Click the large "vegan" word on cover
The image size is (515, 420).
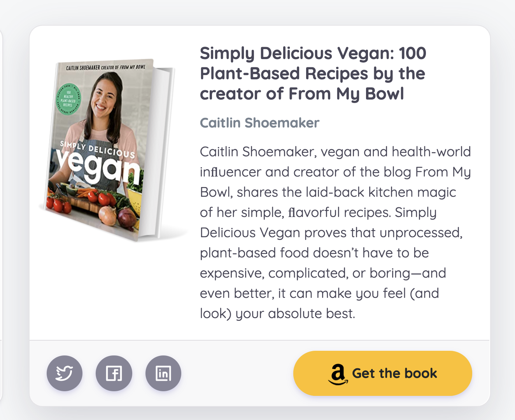click(x=97, y=167)
